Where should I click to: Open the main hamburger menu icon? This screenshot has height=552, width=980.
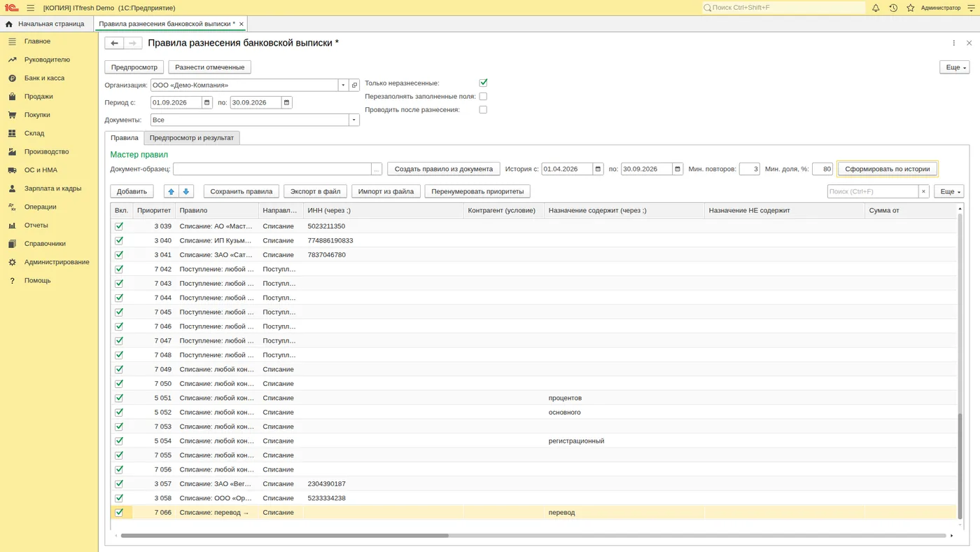[x=31, y=8]
